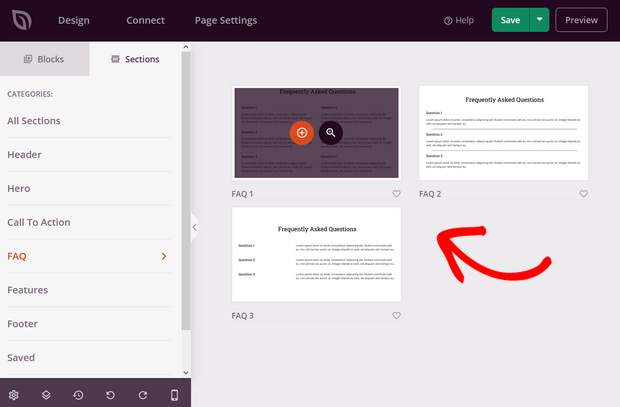Favorite the FAQ 3 section heart
The width and height of the screenshot is (620, 407).
click(396, 316)
